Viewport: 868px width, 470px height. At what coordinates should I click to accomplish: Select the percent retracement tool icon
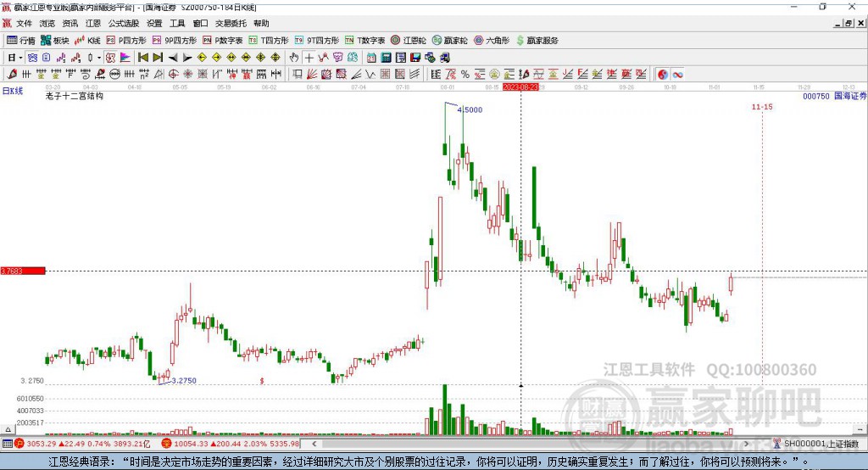(465, 75)
